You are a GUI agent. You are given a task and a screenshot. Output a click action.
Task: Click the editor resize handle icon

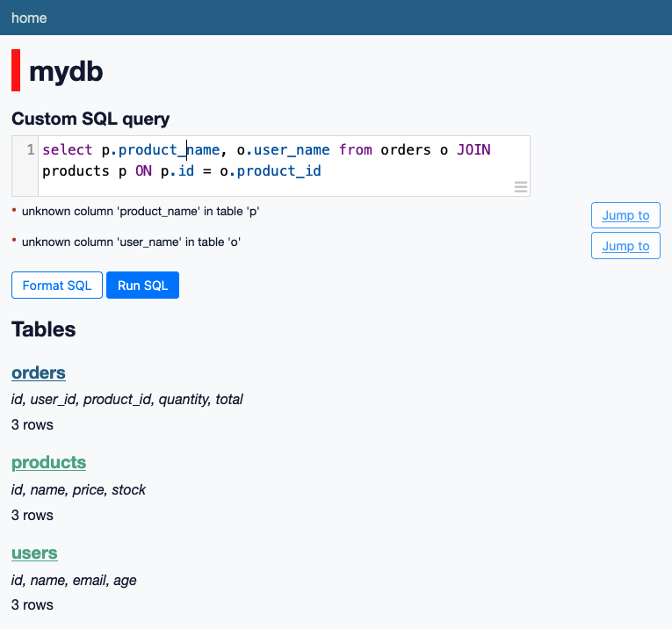(521, 186)
